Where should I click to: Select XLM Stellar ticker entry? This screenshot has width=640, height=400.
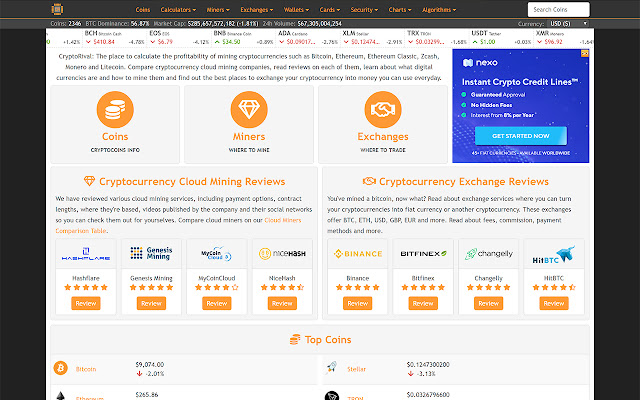(x=373, y=38)
